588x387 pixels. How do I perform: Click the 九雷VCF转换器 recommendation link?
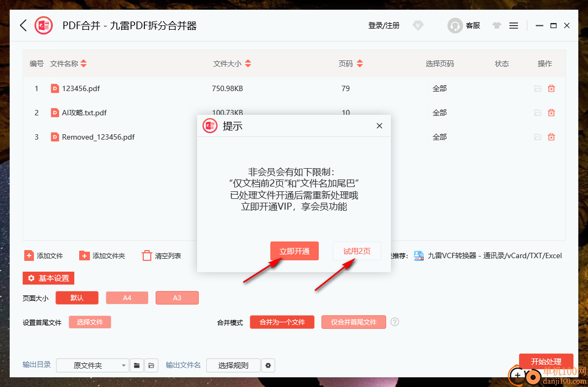495,255
